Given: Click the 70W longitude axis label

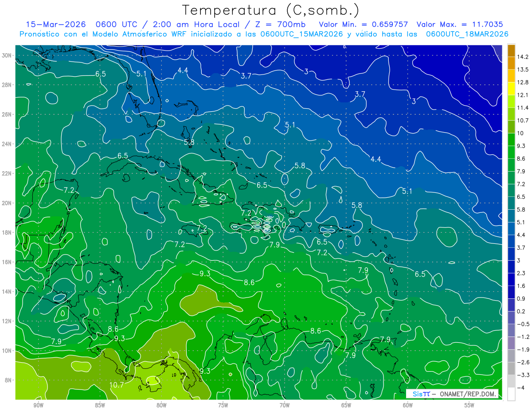Looking at the screenshot, I should coord(285,405).
